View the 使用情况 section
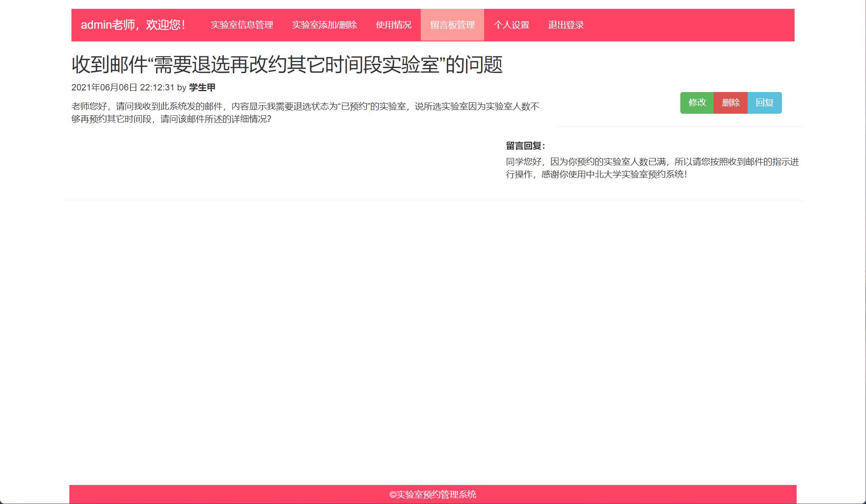The height and width of the screenshot is (504, 866). [392, 25]
